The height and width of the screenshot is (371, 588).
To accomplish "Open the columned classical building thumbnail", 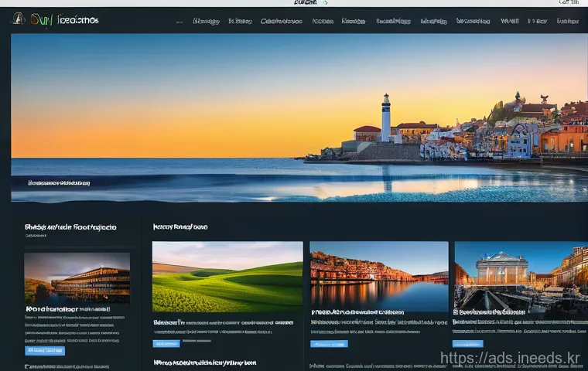I will [521, 275].
